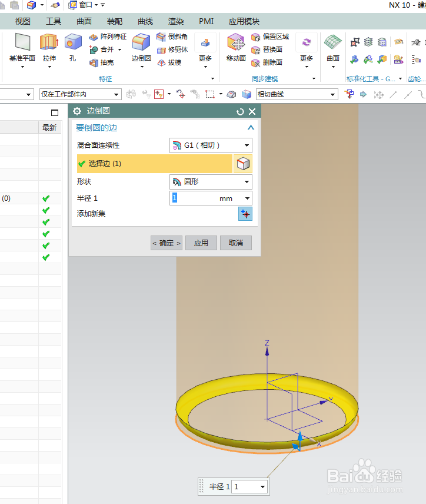Open the 渲染 ribbon tab
The height and width of the screenshot is (504, 426).
click(x=176, y=22)
